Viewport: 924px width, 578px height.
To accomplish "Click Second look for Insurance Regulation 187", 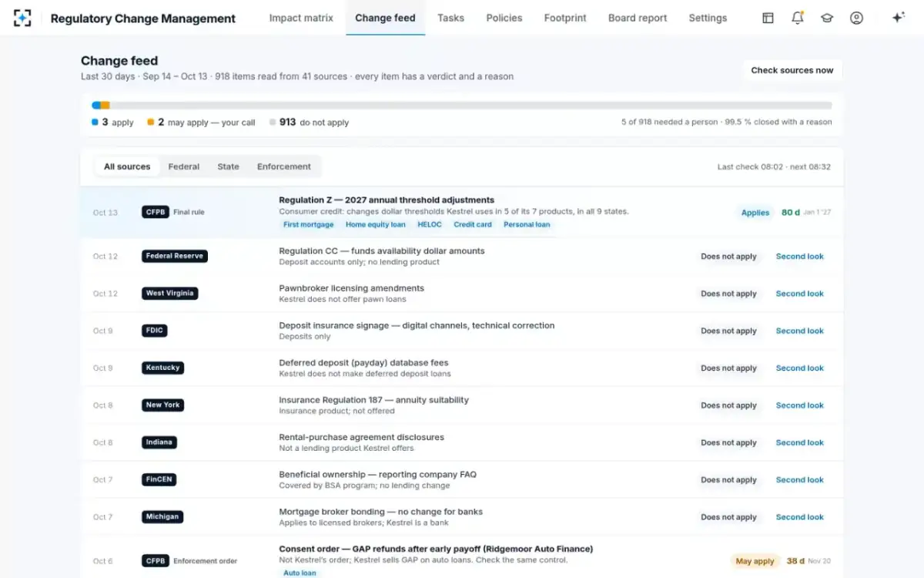I will tap(799, 405).
